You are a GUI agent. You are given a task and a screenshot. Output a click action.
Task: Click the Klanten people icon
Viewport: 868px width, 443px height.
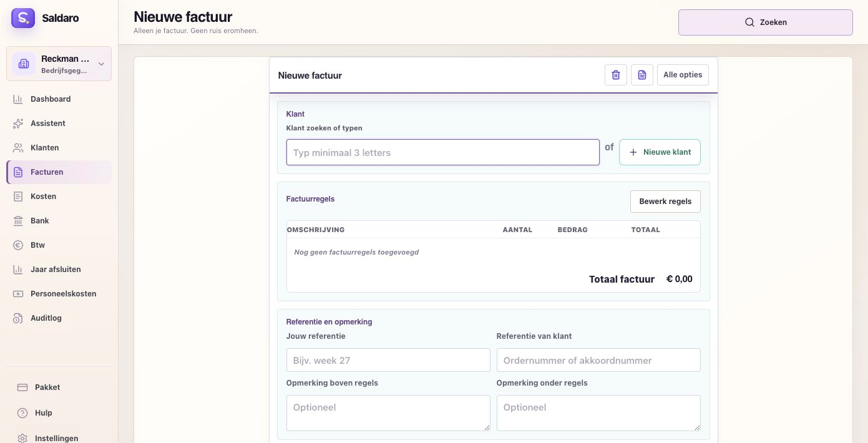(18, 148)
